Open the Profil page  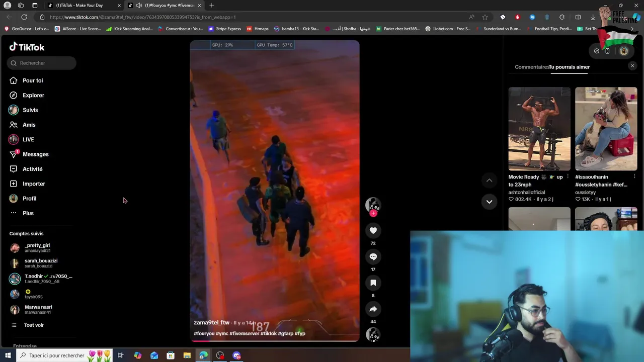(29, 199)
